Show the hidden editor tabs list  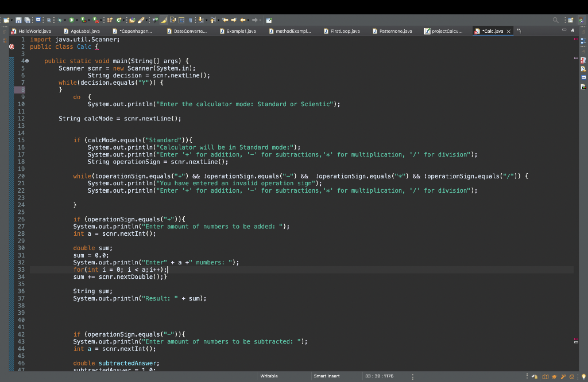tap(519, 31)
